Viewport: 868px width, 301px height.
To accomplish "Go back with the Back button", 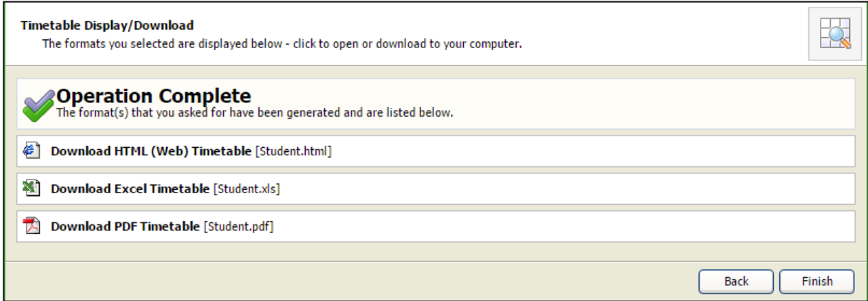I will (x=736, y=281).
